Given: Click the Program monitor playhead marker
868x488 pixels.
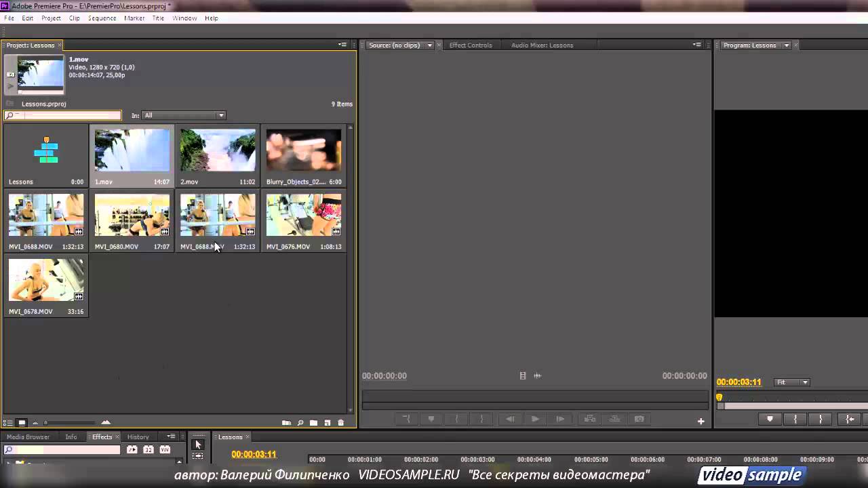Looking at the screenshot, I should coord(719,398).
